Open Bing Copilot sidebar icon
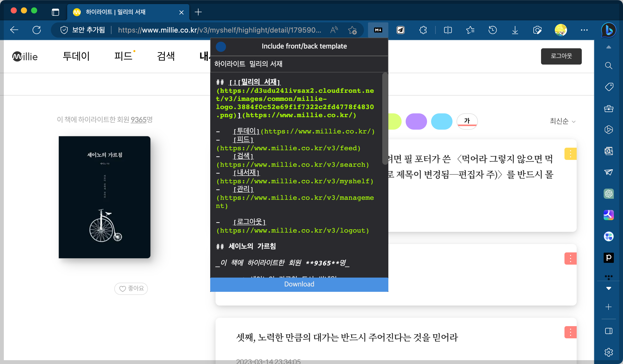This screenshot has height=364, width=623. [x=608, y=30]
